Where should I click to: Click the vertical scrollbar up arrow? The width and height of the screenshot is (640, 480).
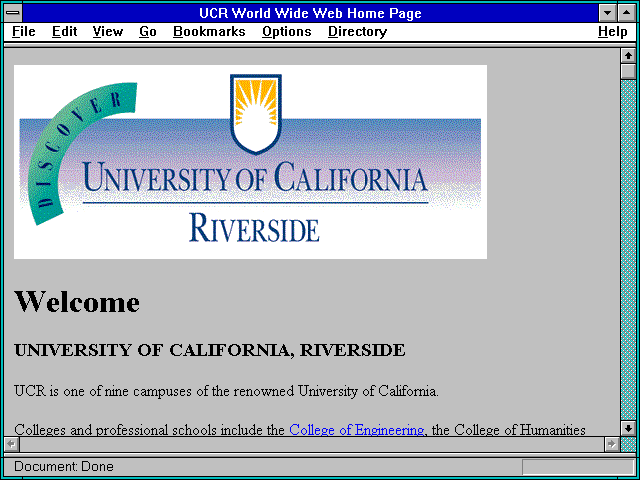point(628,56)
